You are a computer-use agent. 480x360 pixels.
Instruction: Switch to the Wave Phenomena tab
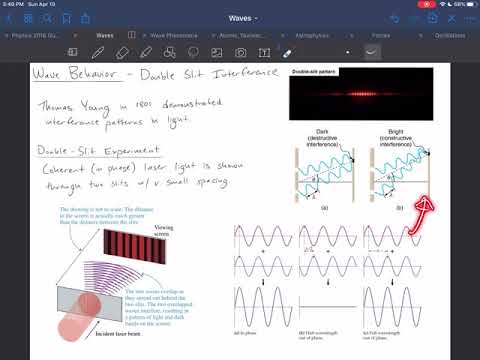[x=174, y=35]
